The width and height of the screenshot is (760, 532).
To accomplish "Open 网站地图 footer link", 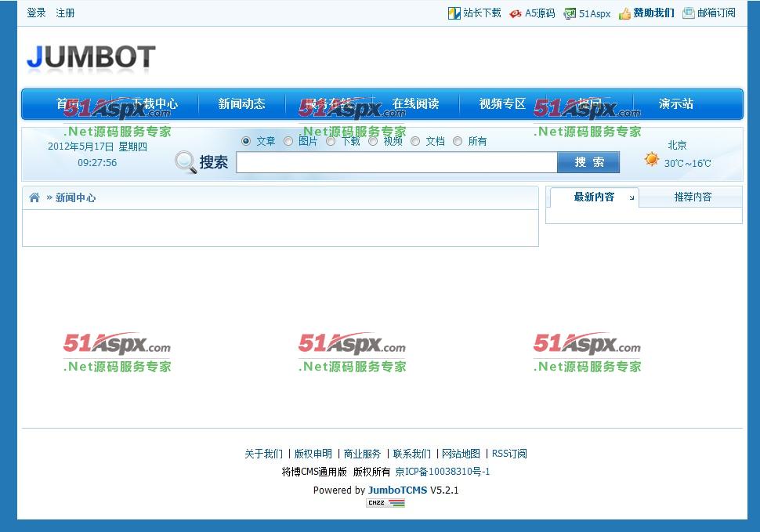I will coord(461,454).
